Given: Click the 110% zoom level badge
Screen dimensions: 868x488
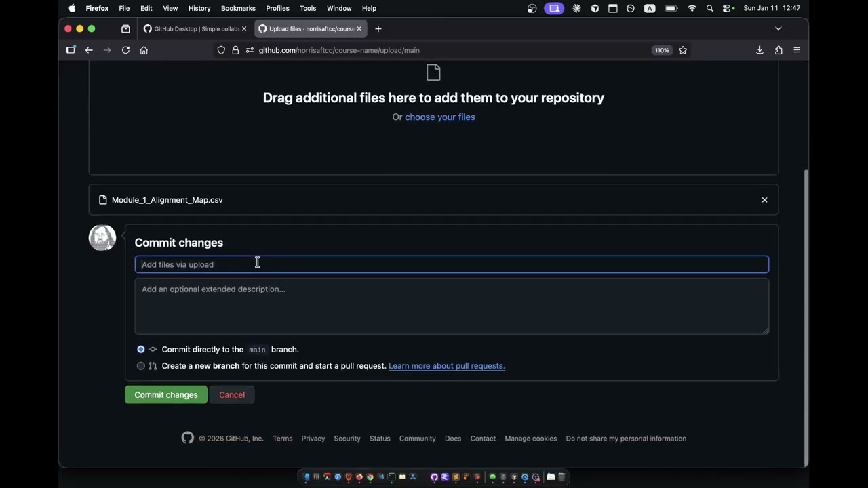Looking at the screenshot, I should (x=662, y=50).
